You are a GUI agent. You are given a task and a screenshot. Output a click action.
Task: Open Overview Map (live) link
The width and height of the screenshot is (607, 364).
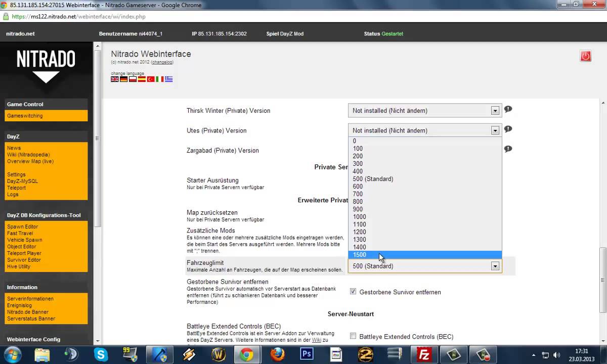pos(30,161)
